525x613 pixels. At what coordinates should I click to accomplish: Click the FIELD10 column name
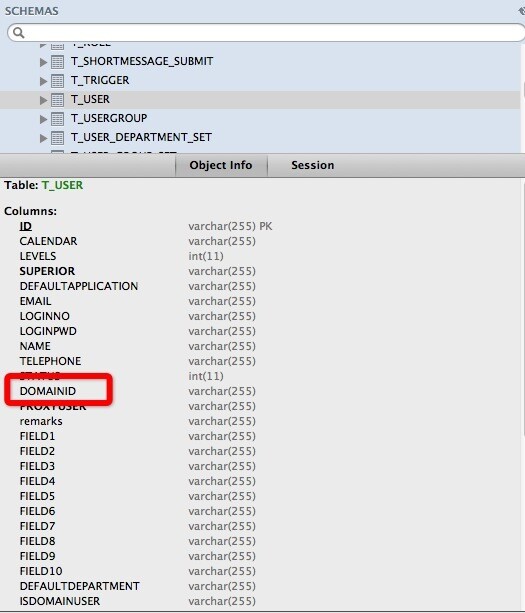[41, 571]
